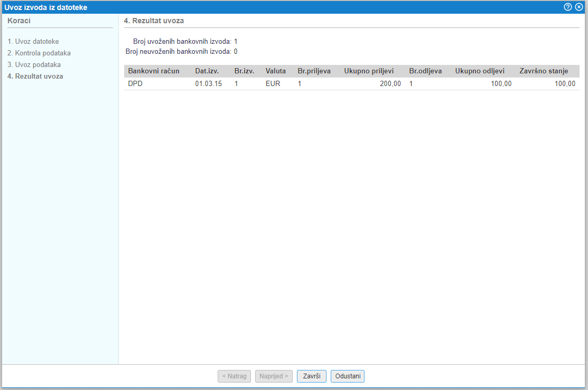Sort by Završno stanje column header

tap(544, 71)
